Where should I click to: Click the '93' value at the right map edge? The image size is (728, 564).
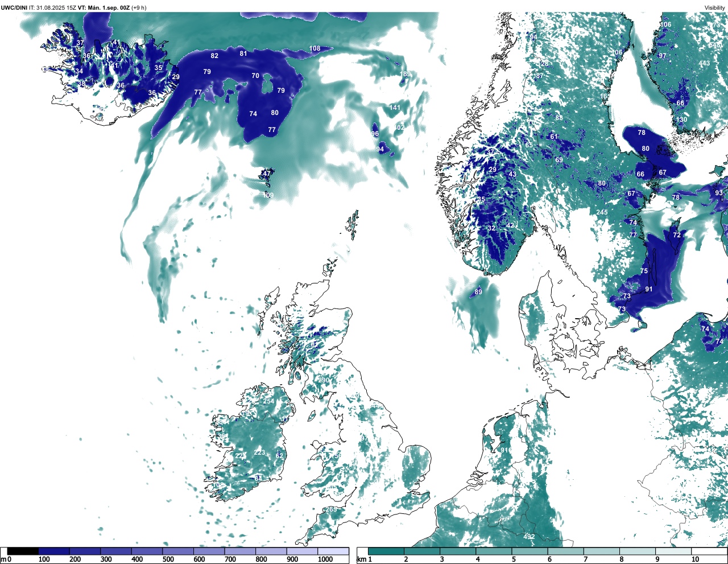[x=719, y=193]
